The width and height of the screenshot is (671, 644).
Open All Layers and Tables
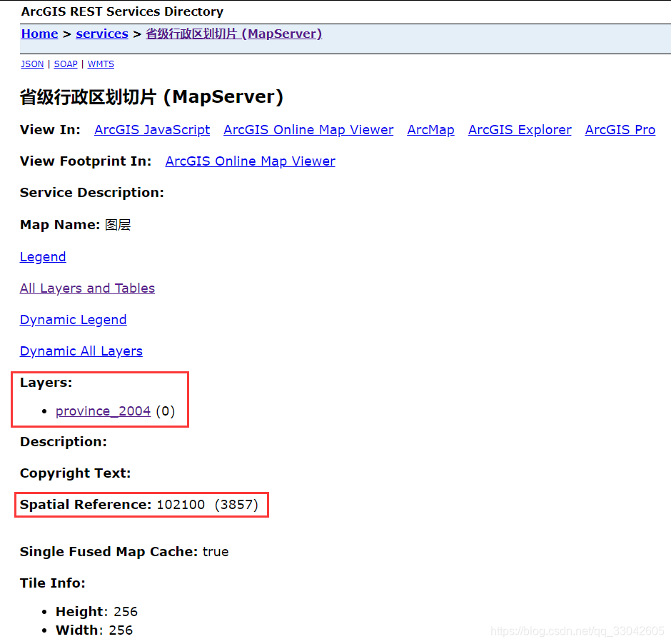87,288
